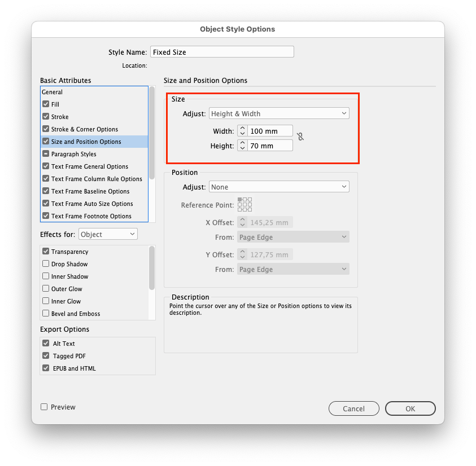Click the Cancel button
This screenshot has height=466, width=476.
(354, 408)
